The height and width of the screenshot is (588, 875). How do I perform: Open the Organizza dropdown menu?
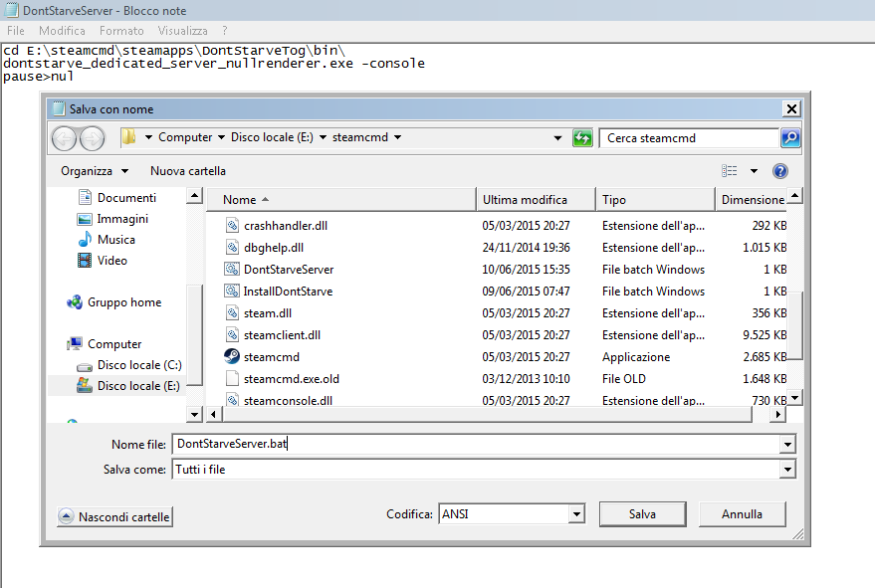click(x=95, y=171)
